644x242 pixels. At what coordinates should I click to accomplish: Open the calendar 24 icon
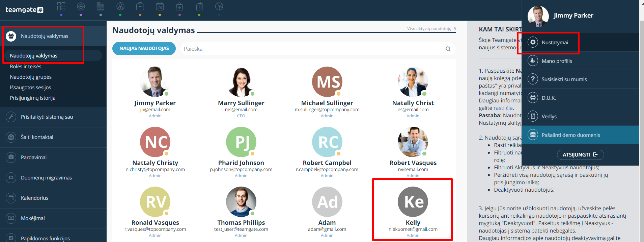(x=160, y=6)
